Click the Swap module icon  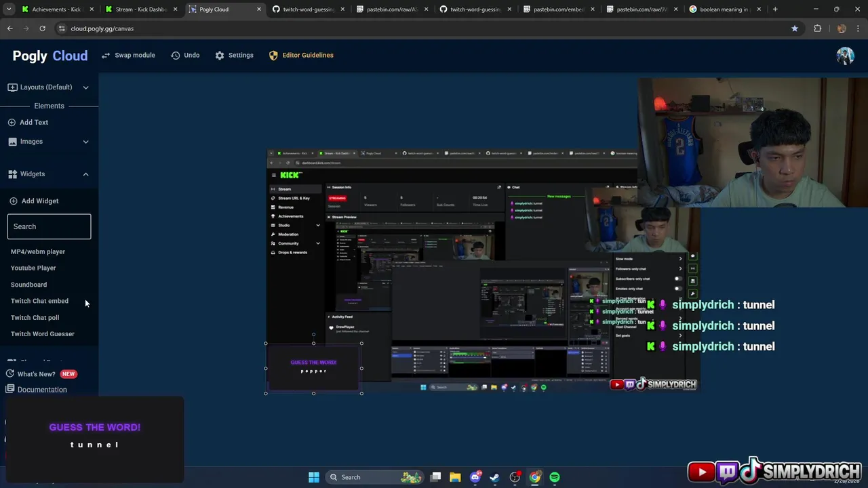point(106,55)
